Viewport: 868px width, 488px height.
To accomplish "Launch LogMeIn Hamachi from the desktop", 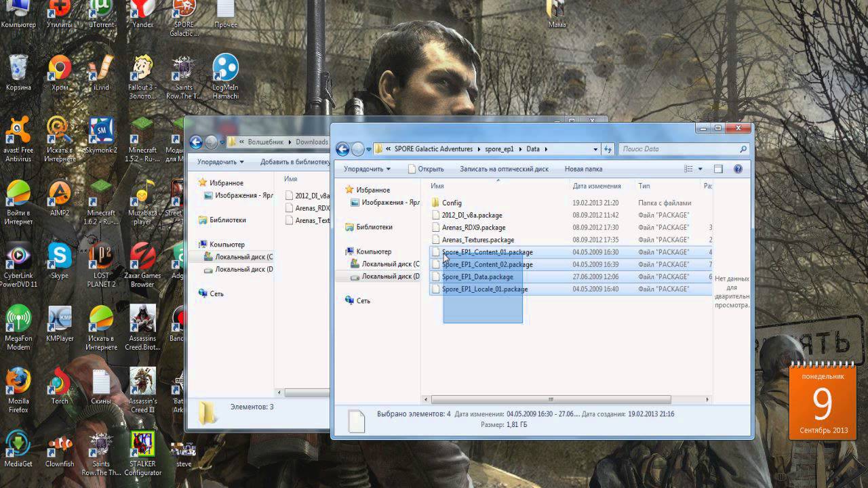I will (x=226, y=76).
